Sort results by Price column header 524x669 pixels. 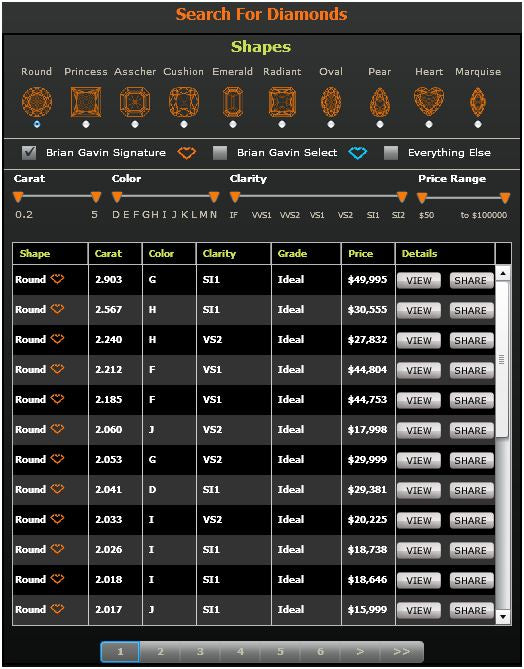tap(361, 253)
